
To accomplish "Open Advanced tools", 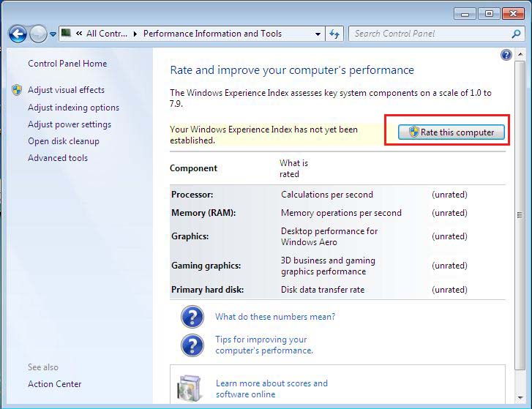I will [58, 158].
